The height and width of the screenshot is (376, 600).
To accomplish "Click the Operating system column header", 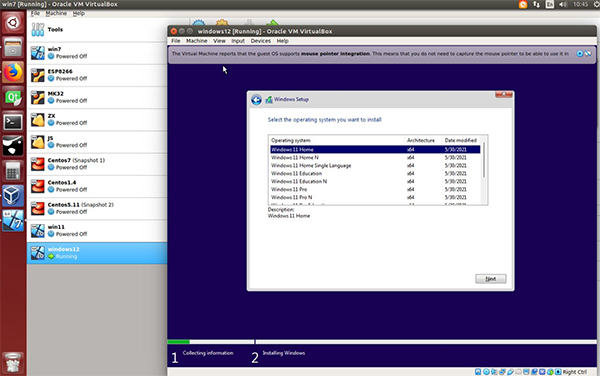I will point(337,140).
